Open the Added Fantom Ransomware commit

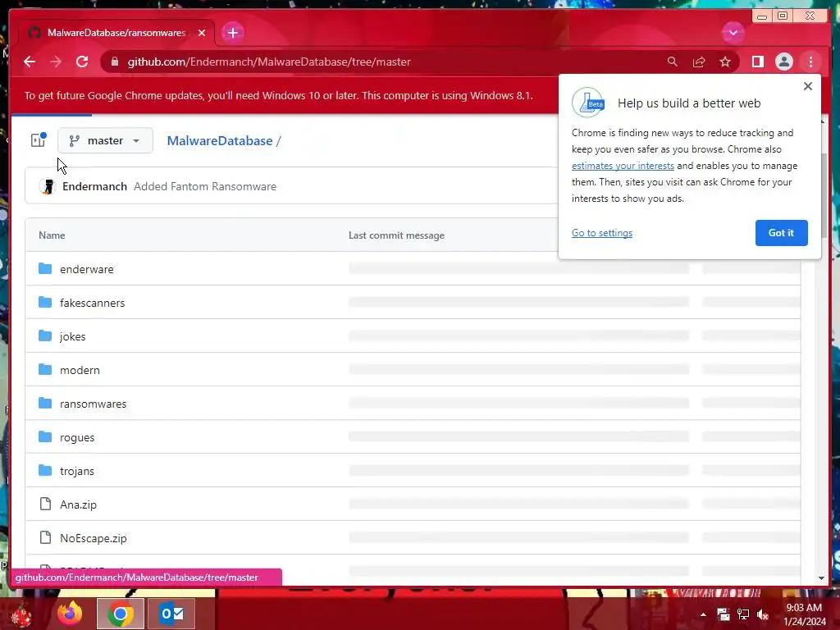(204, 186)
